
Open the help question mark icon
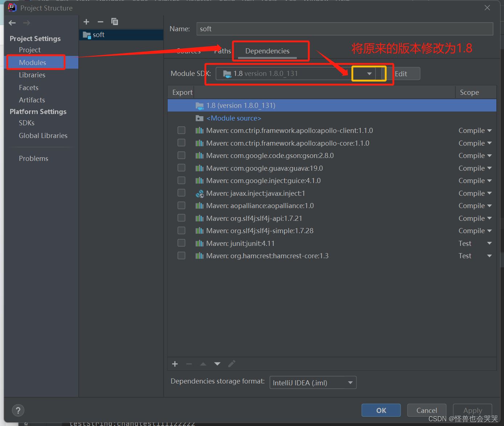click(x=18, y=410)
